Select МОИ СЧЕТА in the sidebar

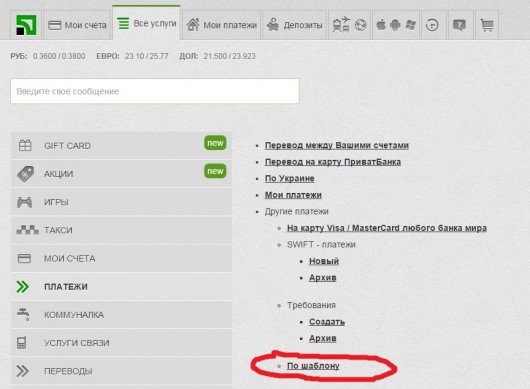click(x=121, y=258)
